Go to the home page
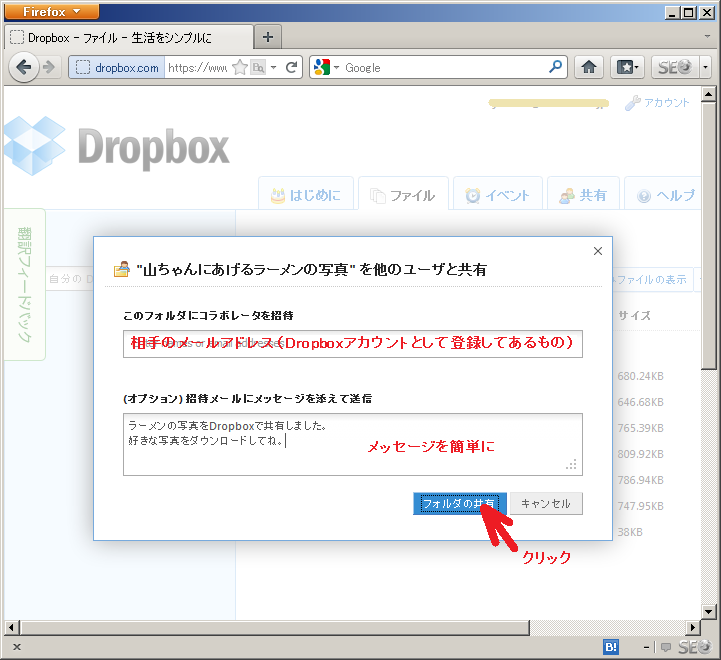721x660 pixels. click(x=589, y=68)
